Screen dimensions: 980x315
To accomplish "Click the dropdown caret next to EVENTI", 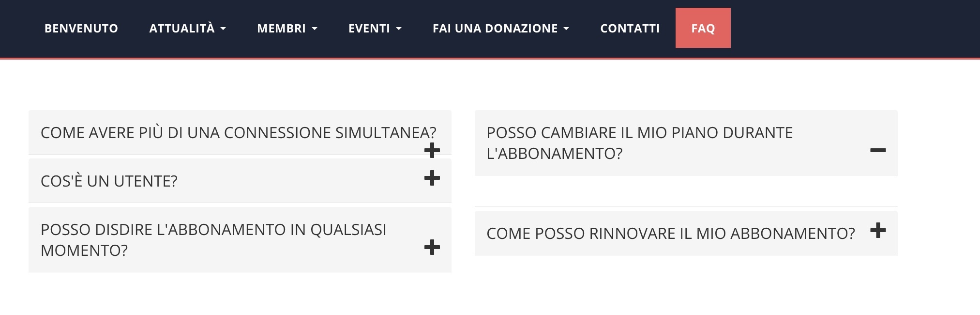I will click(x=398, y=29).
